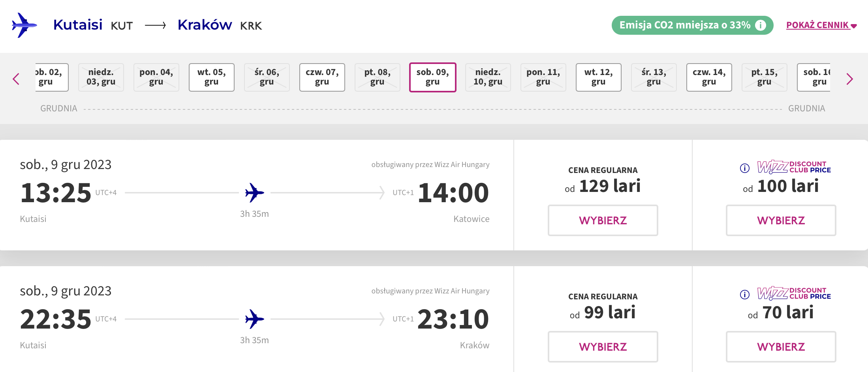Expand the POKAŻ CENNIK price list

click(821, 25)
